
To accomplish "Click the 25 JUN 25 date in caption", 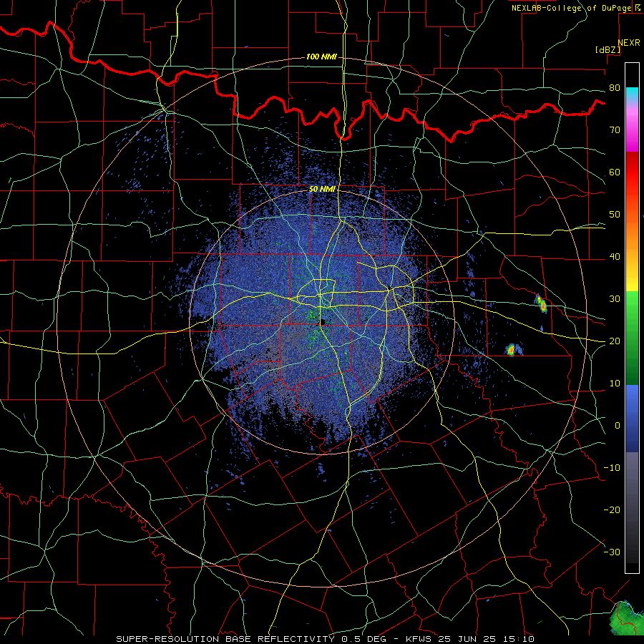I will click(x=467, y=639).
